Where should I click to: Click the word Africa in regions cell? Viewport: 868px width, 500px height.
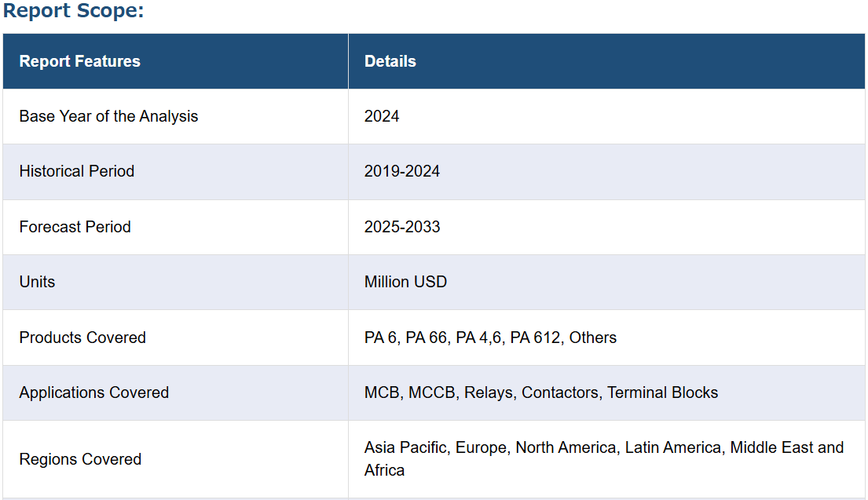point(384,471)
